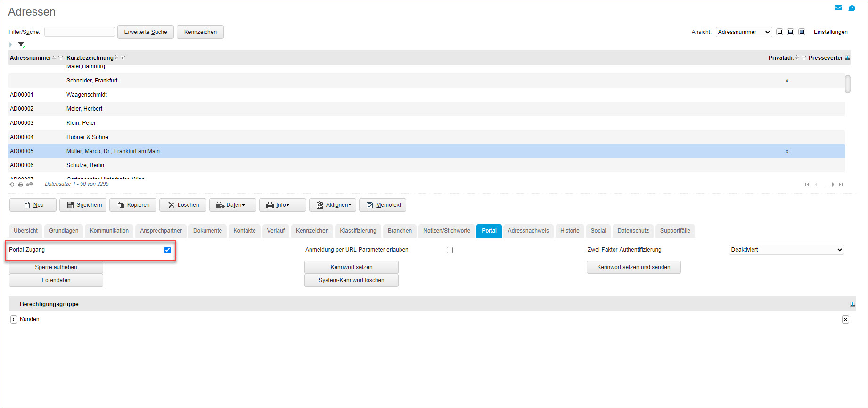Open the Grundlagen tab
The width and height of the screenshot is (868, 408).
(x=64, y=231)
